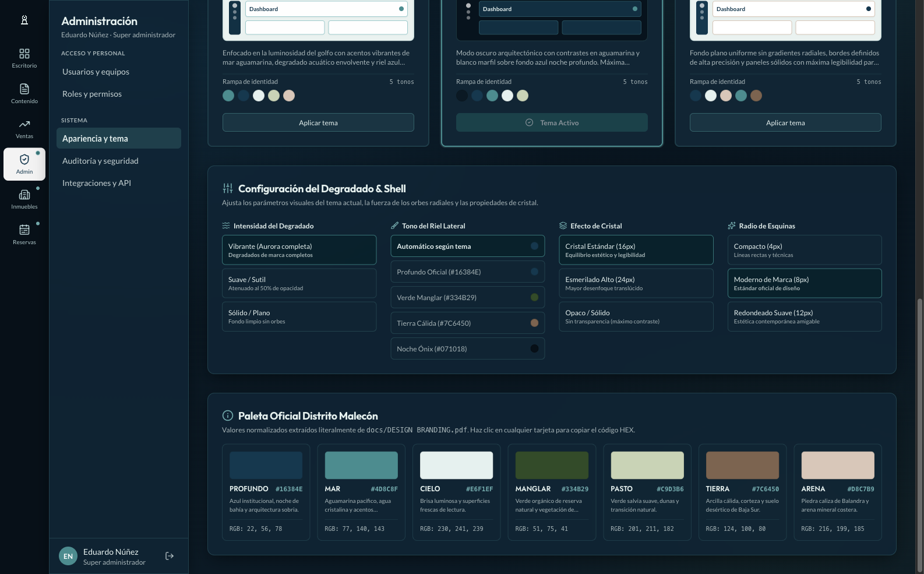Go to Contenido section icon

pos(24,94)
